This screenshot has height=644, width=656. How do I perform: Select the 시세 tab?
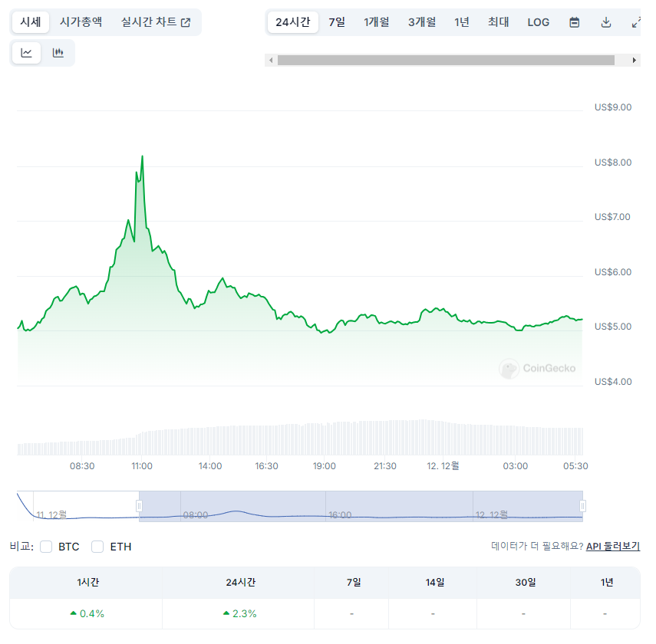pyautogui.click(x=31, y=22)
